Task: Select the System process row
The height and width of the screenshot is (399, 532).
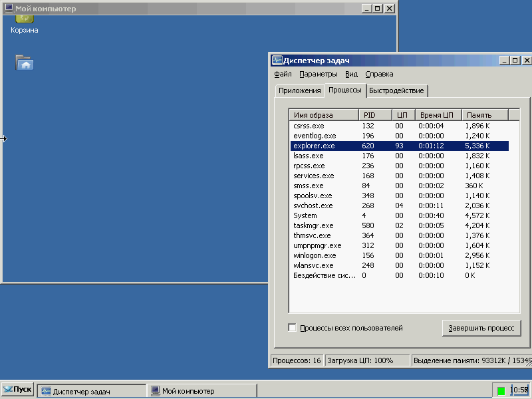Action: point(400,215)
